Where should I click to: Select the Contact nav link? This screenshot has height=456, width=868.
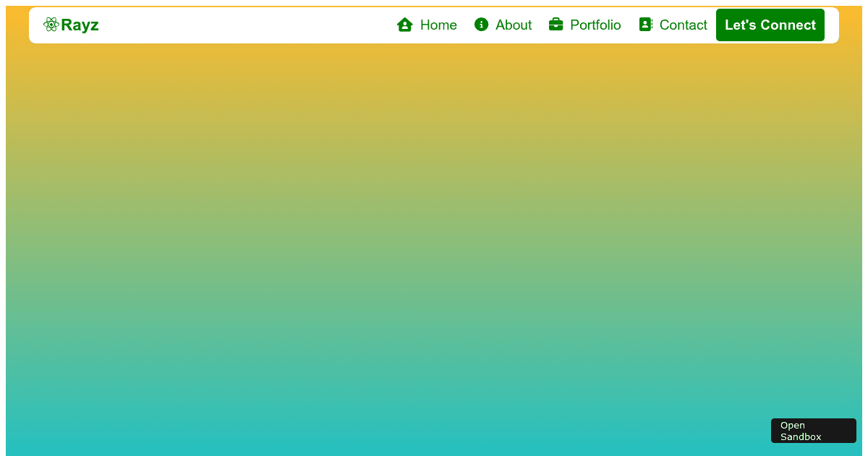point(673,25)
